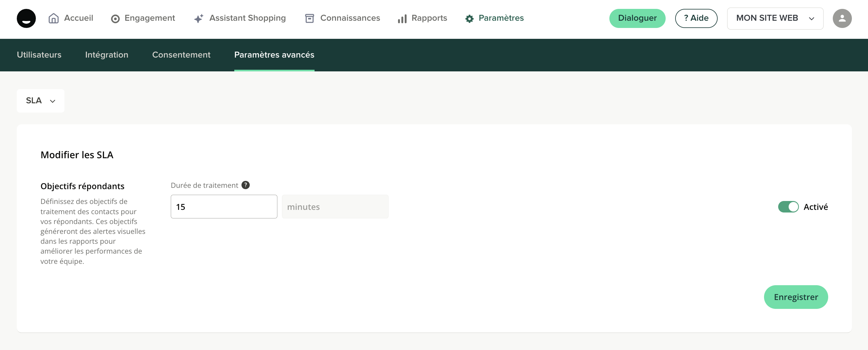Open the user profile avatar

pyautogui.click(x=842, y=18)
